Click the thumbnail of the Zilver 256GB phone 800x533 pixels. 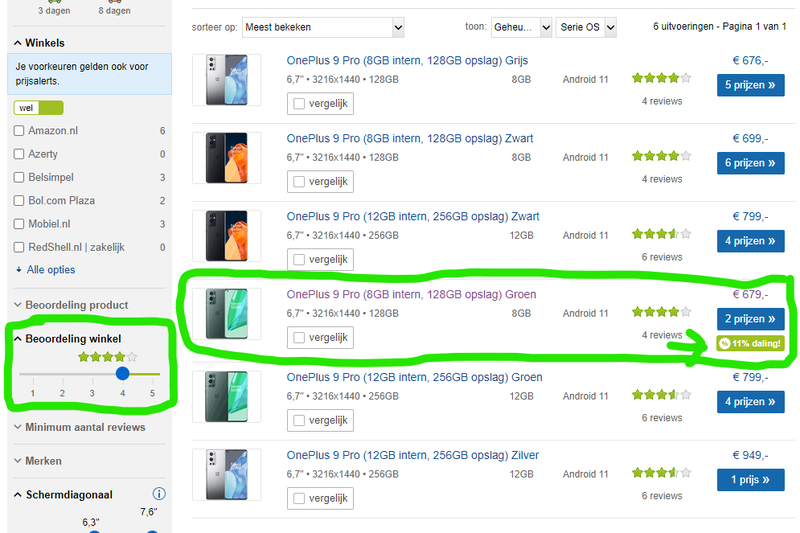227,475
